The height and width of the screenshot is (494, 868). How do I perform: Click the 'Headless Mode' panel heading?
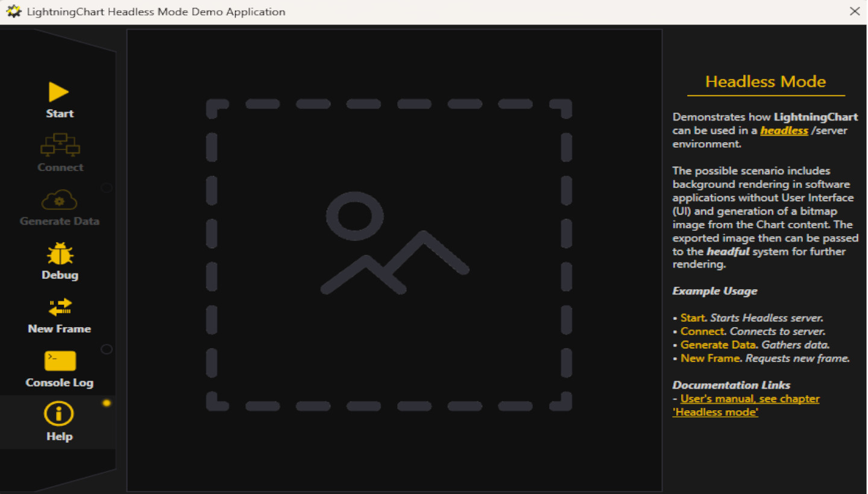(x=766, y=81)
